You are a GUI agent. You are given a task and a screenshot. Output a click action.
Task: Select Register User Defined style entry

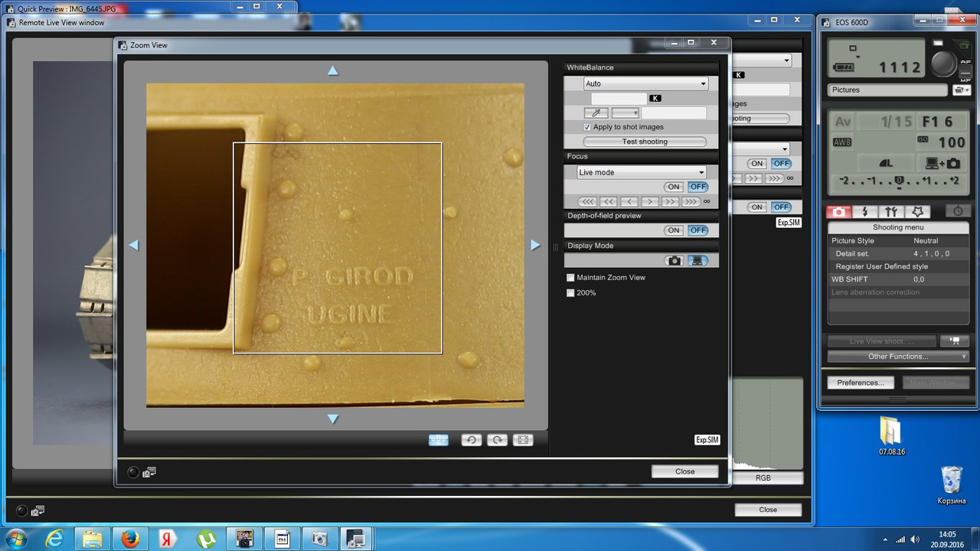(x=898, y=266)
